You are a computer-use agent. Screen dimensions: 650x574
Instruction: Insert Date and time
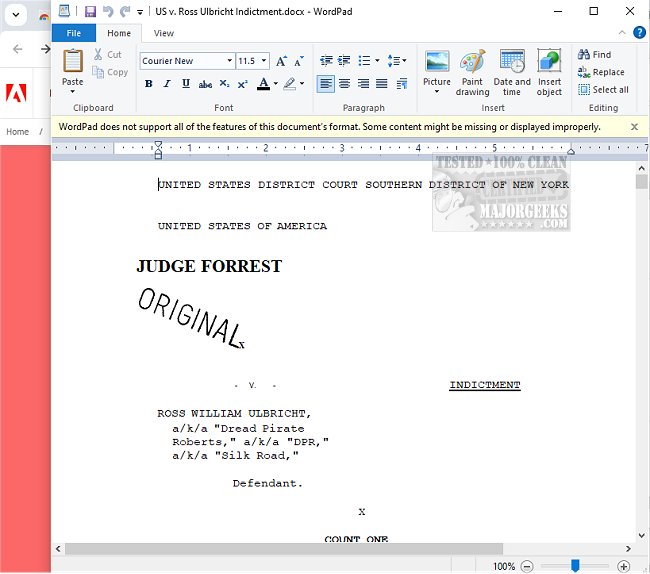(512, 73)
